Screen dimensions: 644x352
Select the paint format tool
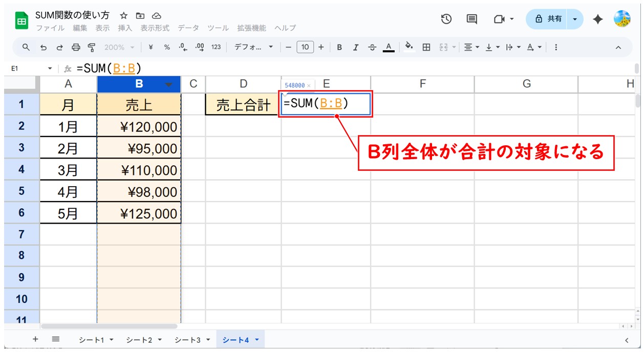click(92, 47)
